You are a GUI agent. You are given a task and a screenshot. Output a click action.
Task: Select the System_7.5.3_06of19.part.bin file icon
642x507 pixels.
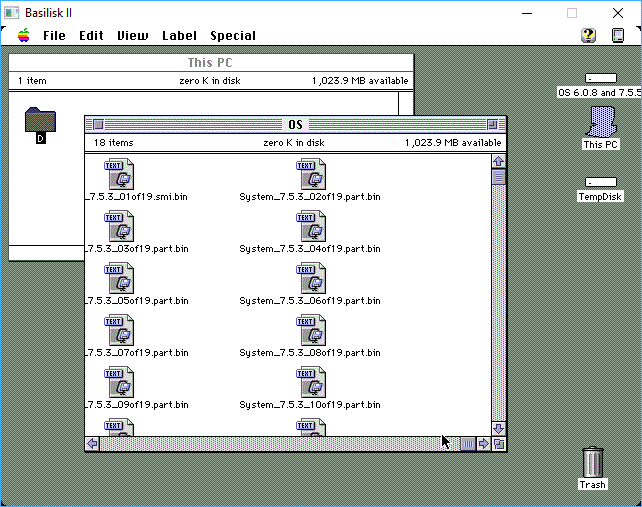click(311, 278)
